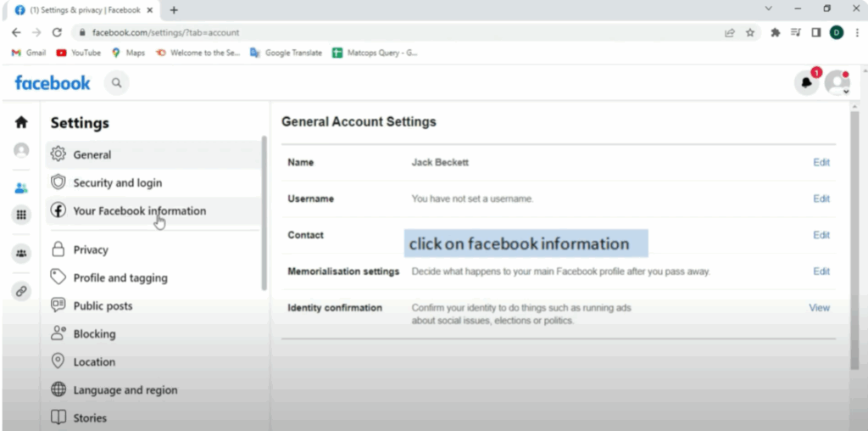Open Security and login settings

pos(153,182)
